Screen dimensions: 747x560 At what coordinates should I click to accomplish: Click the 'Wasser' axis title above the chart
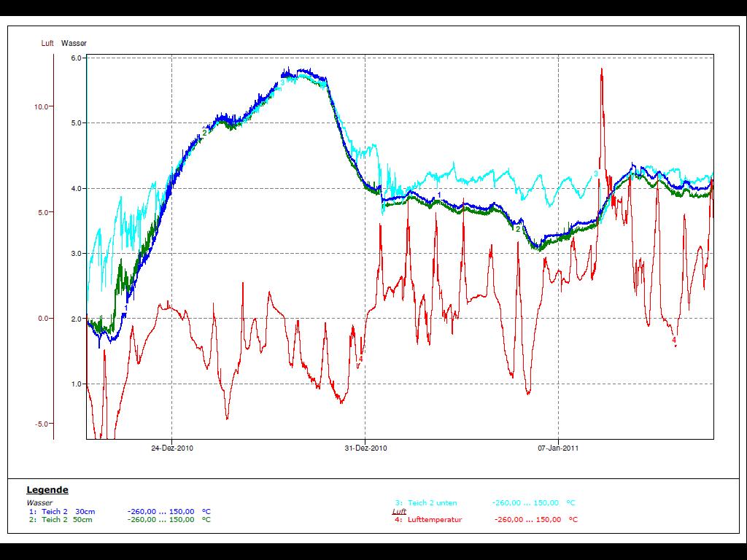74,43
